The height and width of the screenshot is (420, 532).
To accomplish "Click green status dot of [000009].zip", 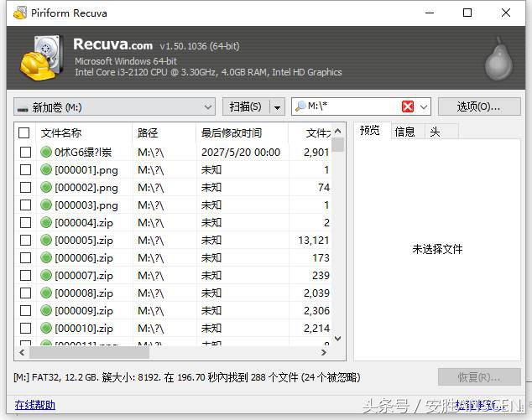I will (46, 310).
